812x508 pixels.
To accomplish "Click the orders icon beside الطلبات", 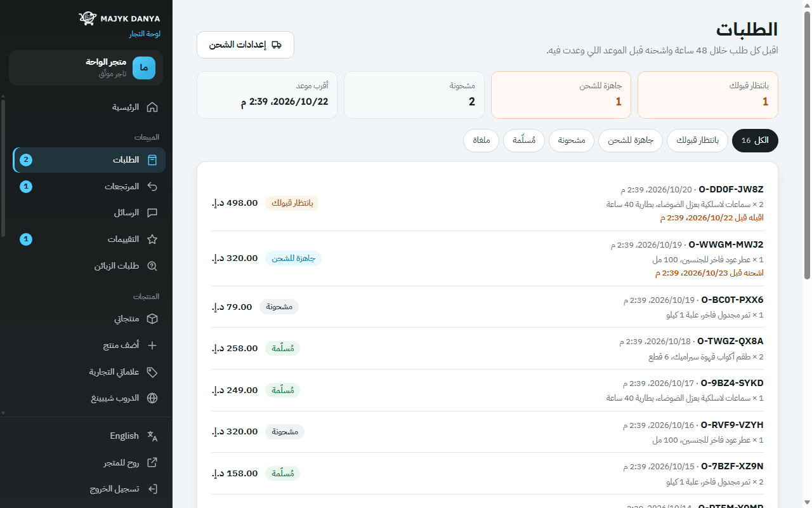I will (152, 160).
